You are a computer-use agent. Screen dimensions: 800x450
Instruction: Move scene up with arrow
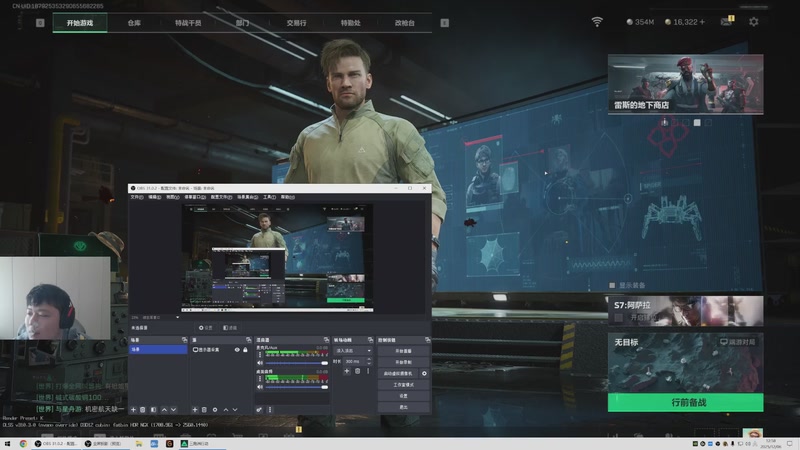pos(164,410)
